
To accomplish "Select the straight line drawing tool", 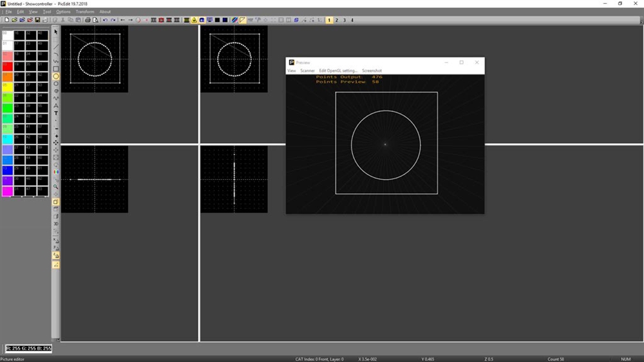I will (x=56, y=46).
